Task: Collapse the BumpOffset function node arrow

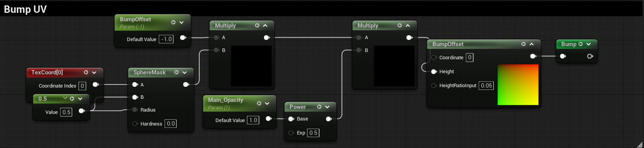Action: pos(531,44)
